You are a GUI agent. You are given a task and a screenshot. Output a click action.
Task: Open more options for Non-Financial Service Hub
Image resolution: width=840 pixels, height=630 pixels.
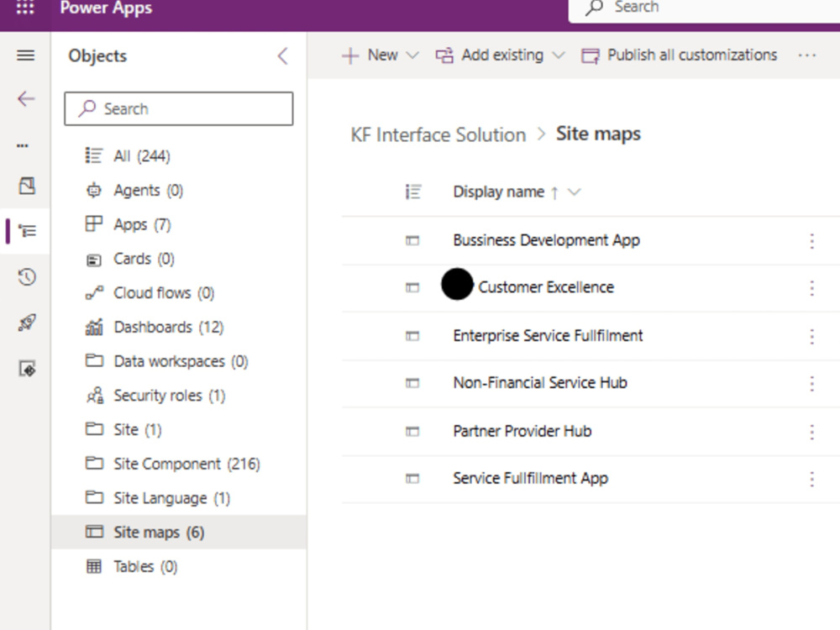point(812,384)
